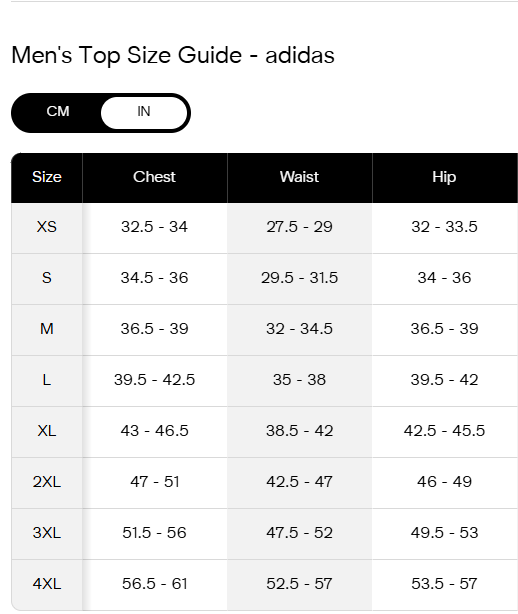Screen dimensions: 518x614
Task: Switch units to CM
Action: (x=58, y=112)
